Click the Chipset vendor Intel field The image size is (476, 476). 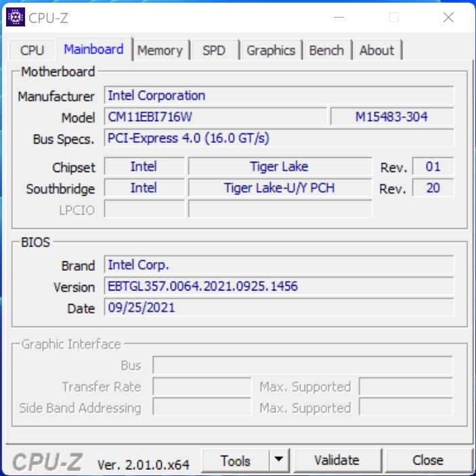click(x=144, y=167)
